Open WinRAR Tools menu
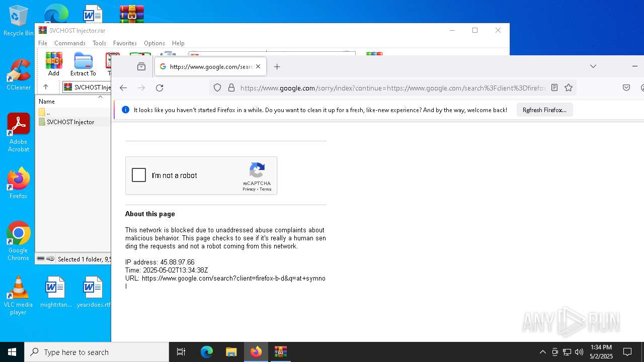This screenshot has height=362, width=644. (99, 43)
